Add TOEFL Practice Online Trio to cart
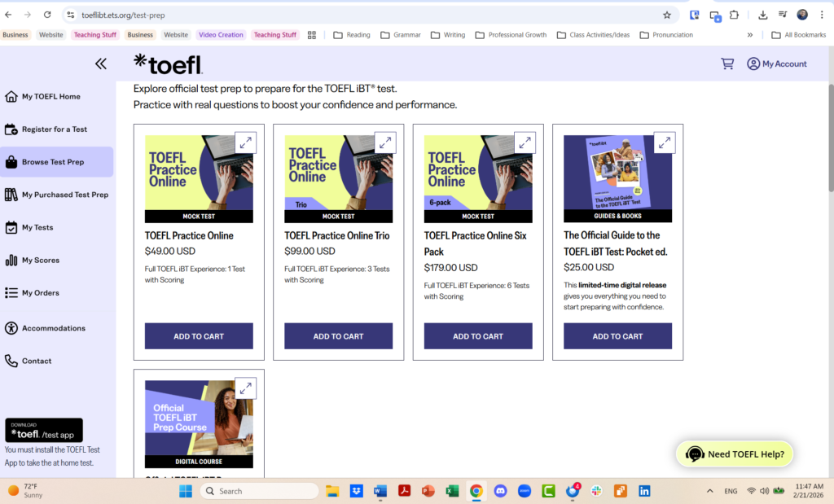The height and width of the screenshot is (504, 834). 338,335
